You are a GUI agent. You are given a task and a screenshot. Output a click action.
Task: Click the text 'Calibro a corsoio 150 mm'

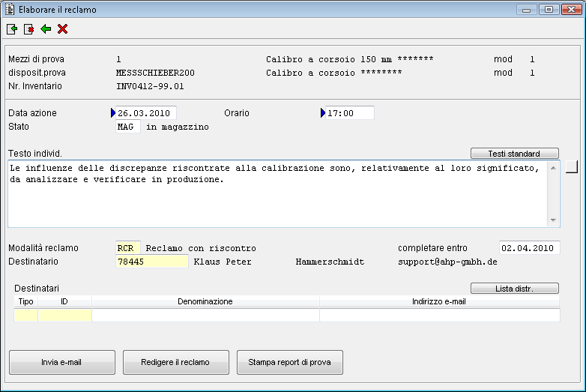point(329,59)
